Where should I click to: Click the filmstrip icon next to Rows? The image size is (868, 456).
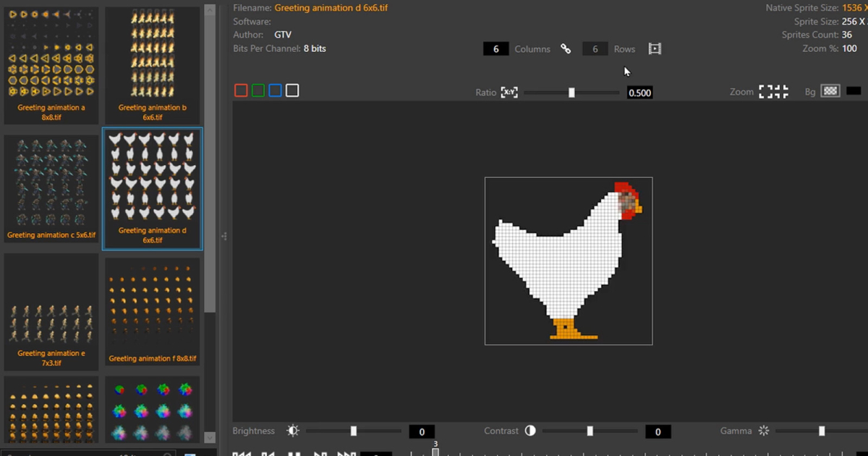(x=655, y=49)
